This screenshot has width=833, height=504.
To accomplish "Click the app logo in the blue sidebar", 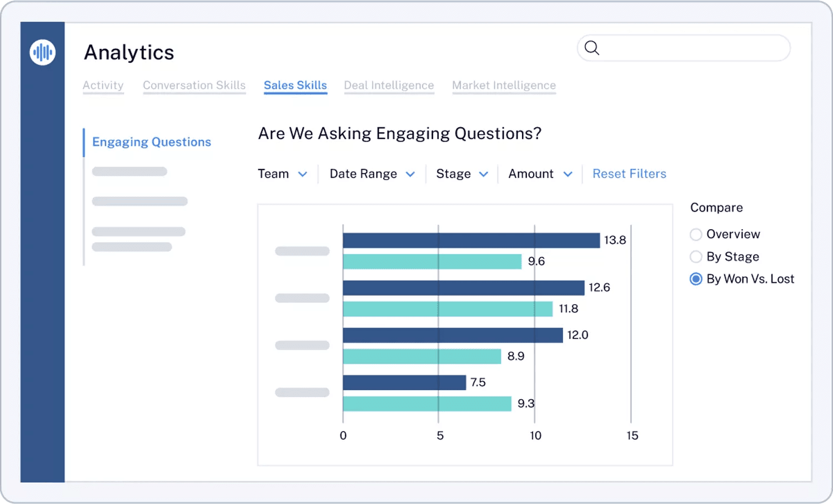I will (x=42, y=52).
